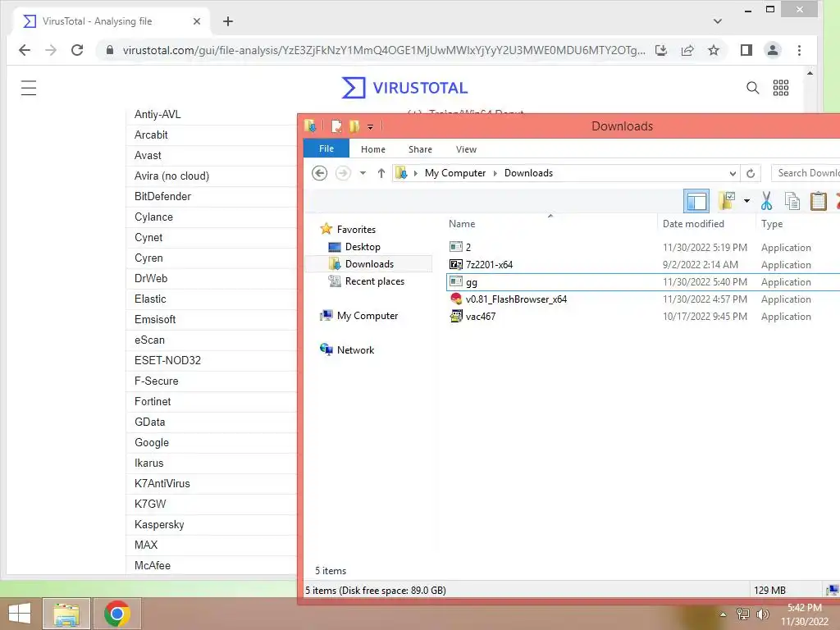
Task: Click the network tray icon
Action: (x=743, y=614)
